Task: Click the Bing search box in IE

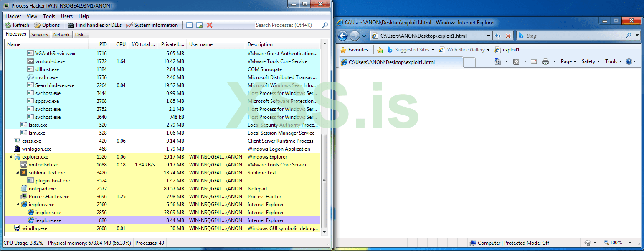Action: 570,36
